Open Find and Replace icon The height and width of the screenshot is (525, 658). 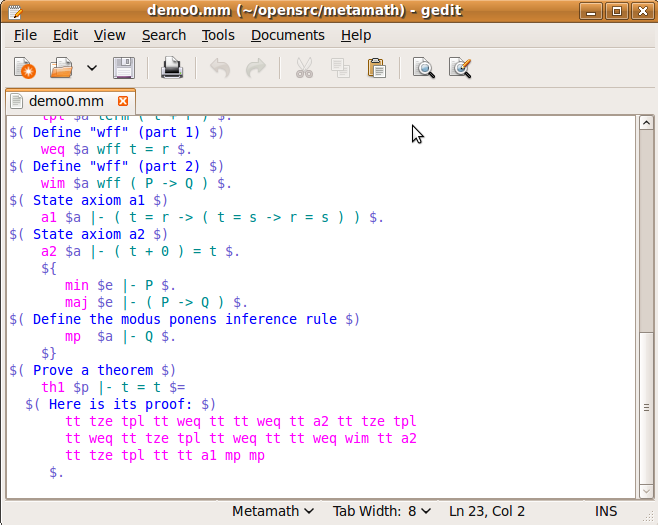pos(460,68)
